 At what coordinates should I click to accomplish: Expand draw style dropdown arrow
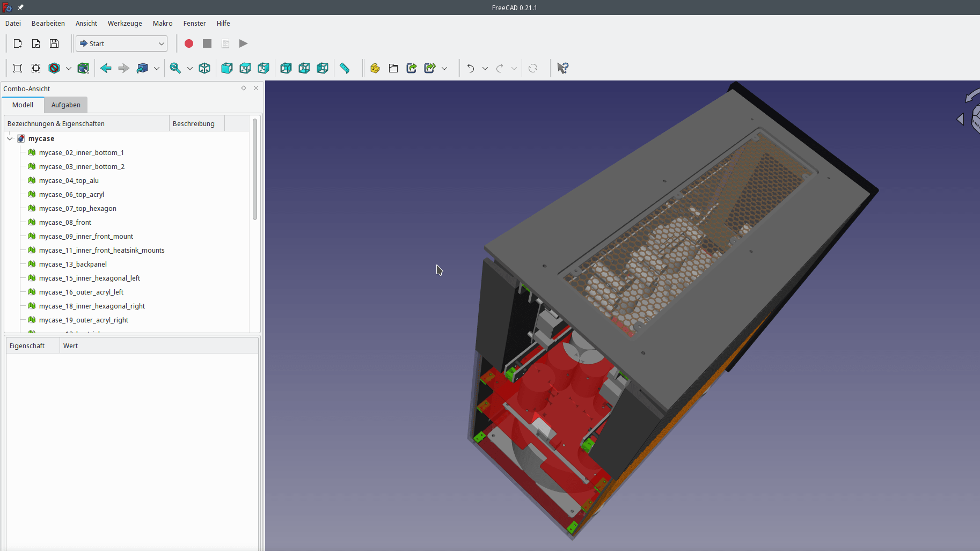69,68
